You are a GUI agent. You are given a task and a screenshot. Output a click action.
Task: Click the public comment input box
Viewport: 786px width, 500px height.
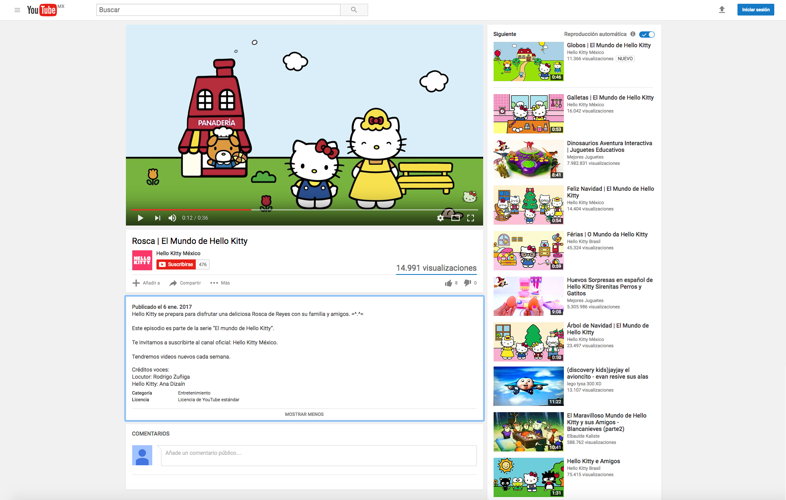318,455
